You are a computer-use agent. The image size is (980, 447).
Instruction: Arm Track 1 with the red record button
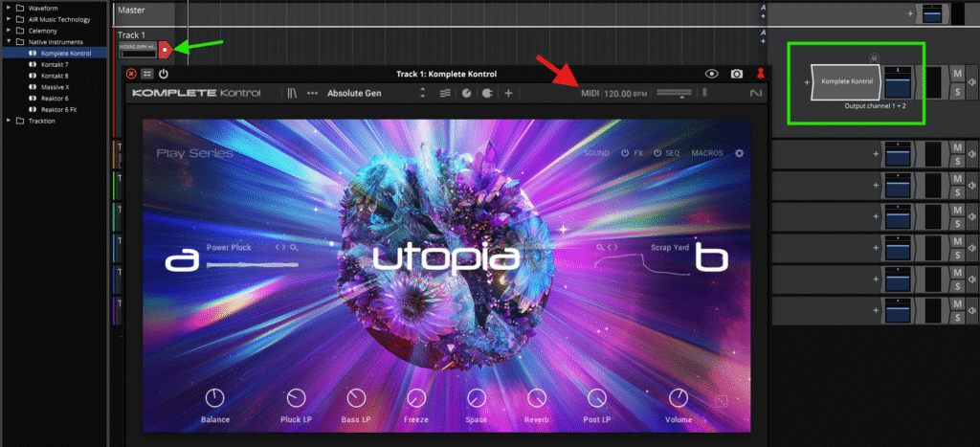pos(165,50)
